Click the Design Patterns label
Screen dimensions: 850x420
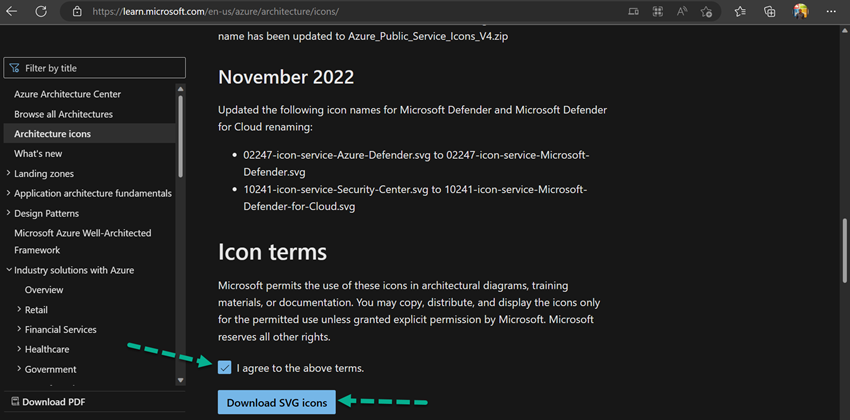tap(47, 213)
